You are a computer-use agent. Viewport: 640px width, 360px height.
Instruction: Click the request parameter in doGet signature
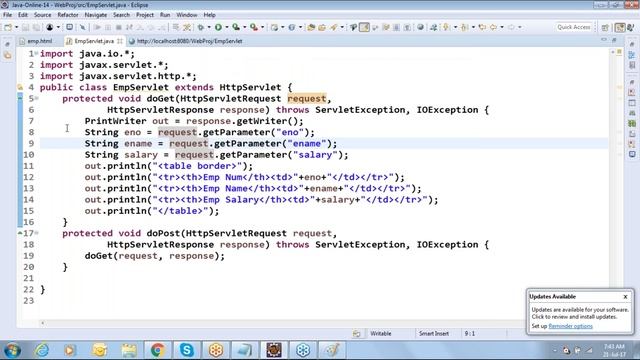click(x=307, y=98)
